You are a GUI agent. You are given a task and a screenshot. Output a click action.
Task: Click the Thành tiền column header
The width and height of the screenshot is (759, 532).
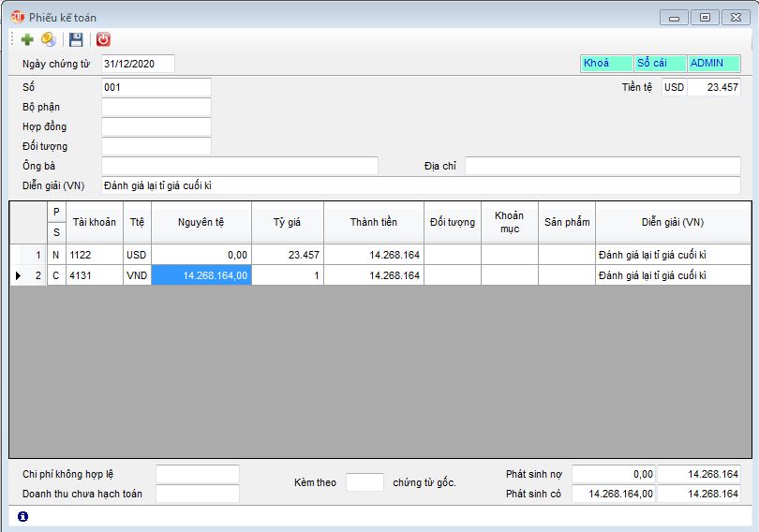coord(373,223)
